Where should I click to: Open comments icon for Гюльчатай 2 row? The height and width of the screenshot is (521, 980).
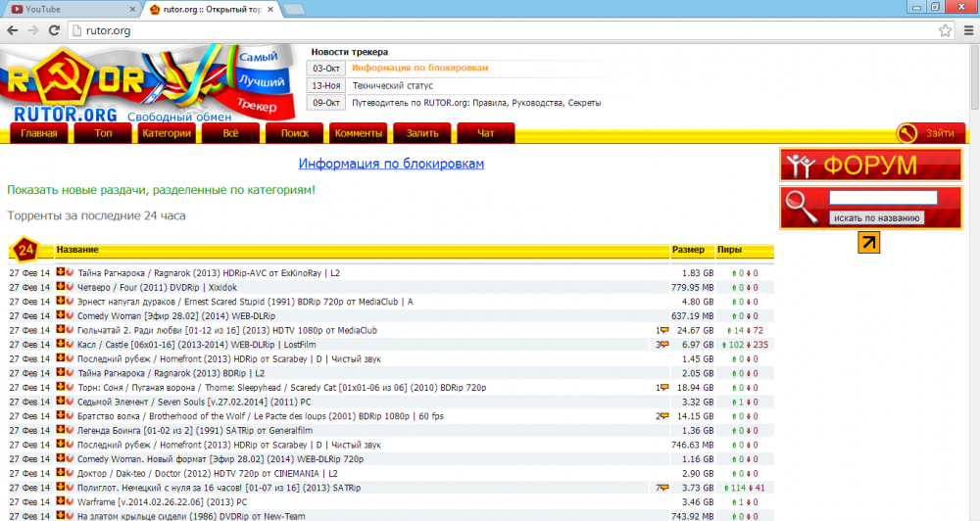(x=664, y=330)
